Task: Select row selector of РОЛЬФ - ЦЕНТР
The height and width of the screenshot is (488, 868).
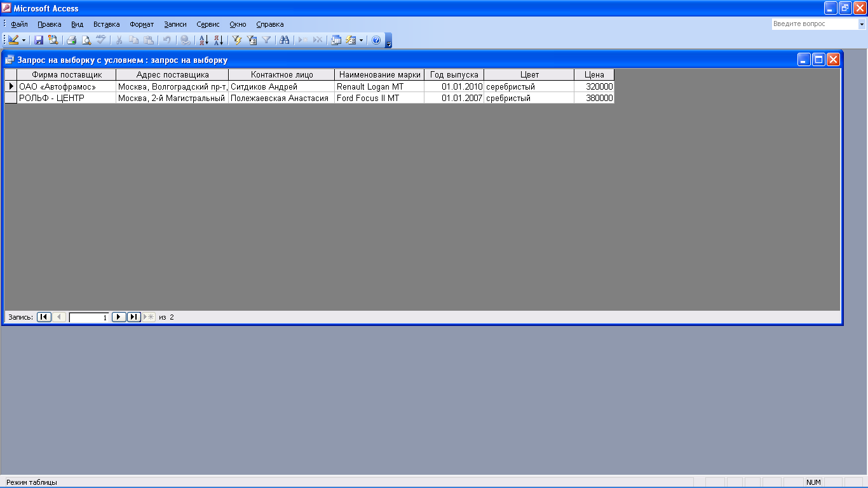Action: (11, 98)
